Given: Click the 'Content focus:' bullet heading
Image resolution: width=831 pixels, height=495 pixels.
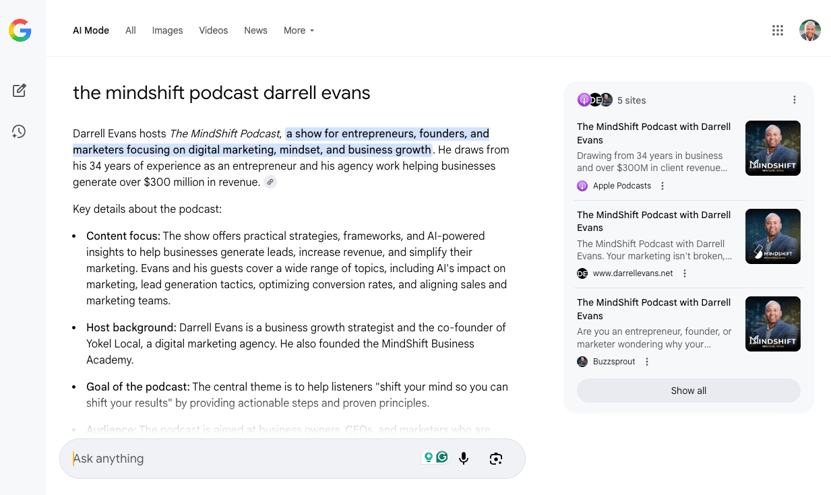Looking at the screenshot, I should click(123, 236).
